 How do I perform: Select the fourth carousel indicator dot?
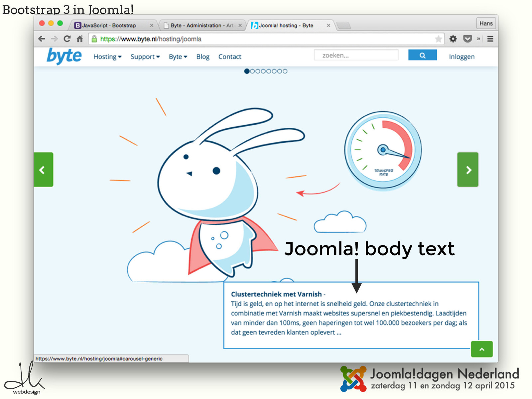point(263,71)
